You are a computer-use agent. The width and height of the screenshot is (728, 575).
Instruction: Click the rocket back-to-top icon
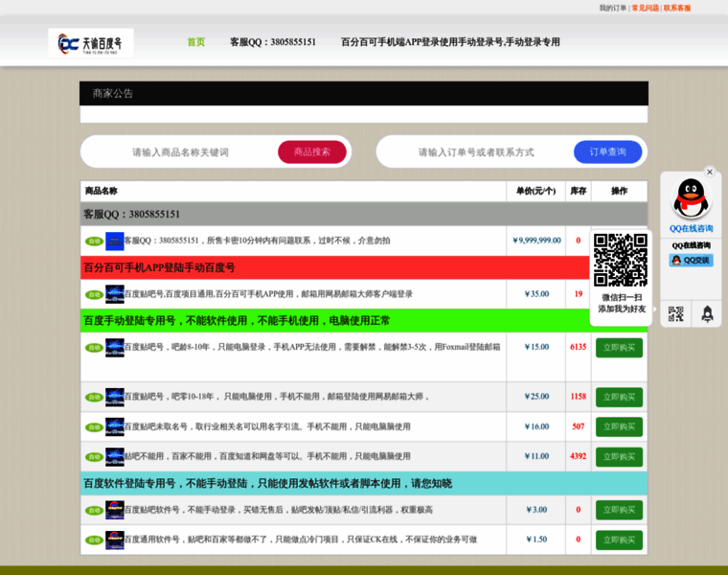707,313
